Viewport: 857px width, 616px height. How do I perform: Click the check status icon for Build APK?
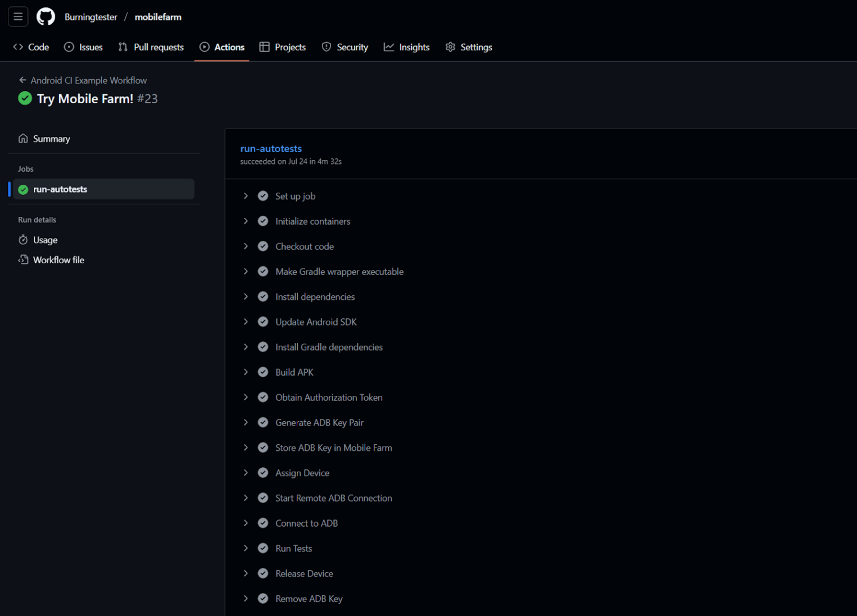click(262, 372)
